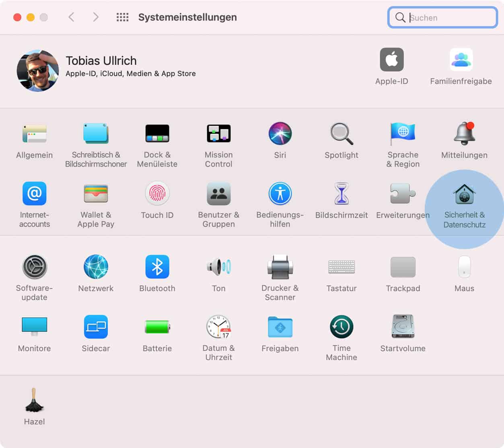The width and height of the screenshot is (504, 448).
Task: Open the Netzwerk pane
Action: [96, 267]
